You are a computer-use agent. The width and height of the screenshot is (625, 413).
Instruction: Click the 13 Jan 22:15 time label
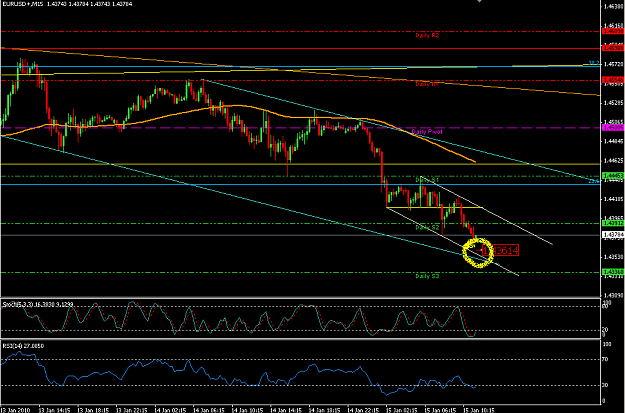[x=131, y=409]
